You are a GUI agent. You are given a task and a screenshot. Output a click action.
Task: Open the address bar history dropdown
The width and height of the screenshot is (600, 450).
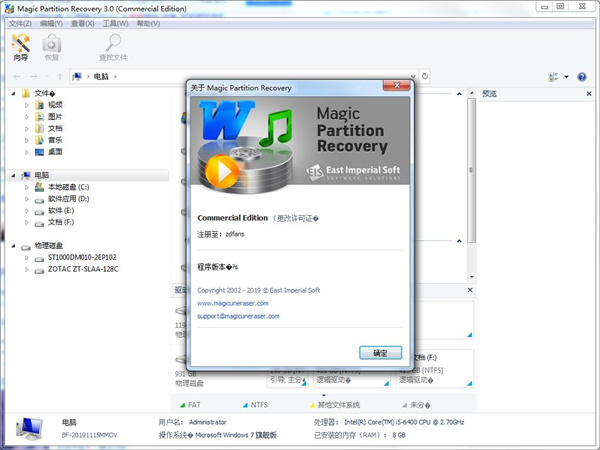pos(413,76)
